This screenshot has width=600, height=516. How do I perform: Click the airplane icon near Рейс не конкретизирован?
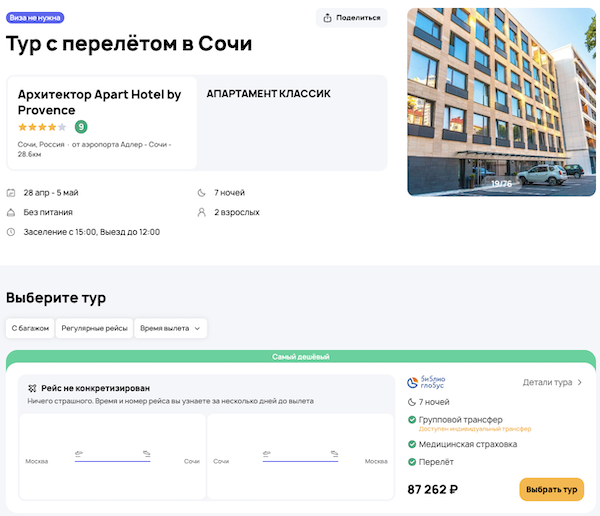32,387
